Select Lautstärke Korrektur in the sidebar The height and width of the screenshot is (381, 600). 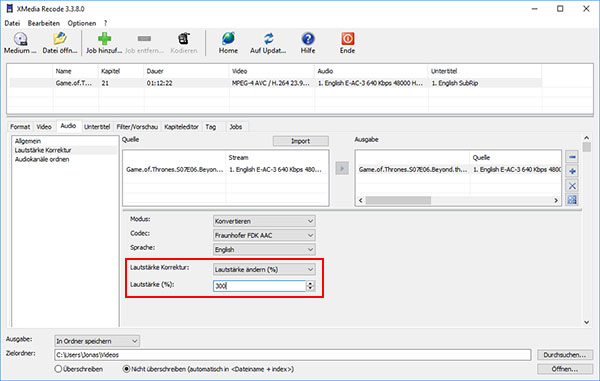pyautogui.click(x=43, y=150)
